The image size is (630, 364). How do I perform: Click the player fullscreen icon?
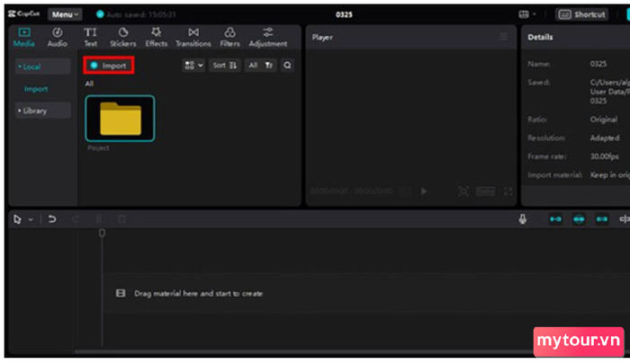click(x=508, y=191)
